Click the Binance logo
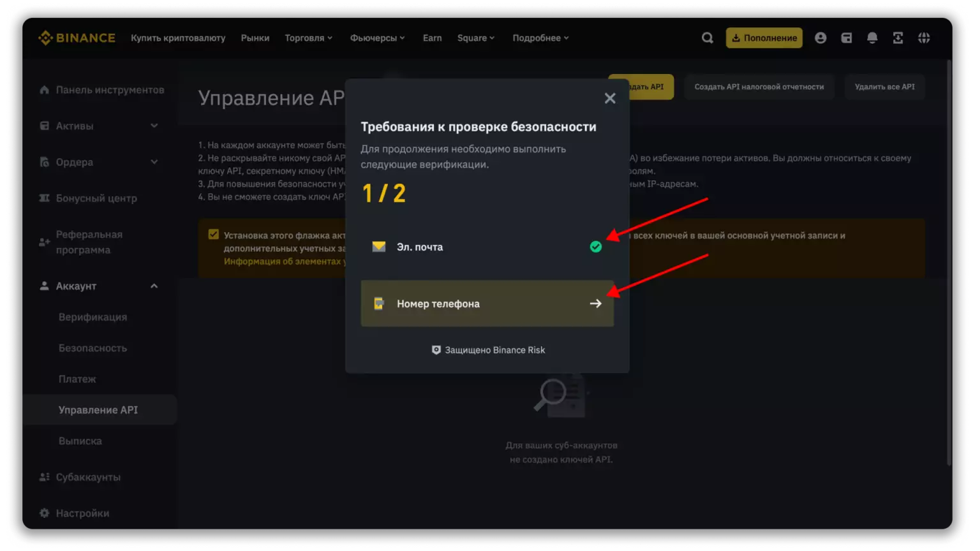Screen dimensions: 980x551 77,38
